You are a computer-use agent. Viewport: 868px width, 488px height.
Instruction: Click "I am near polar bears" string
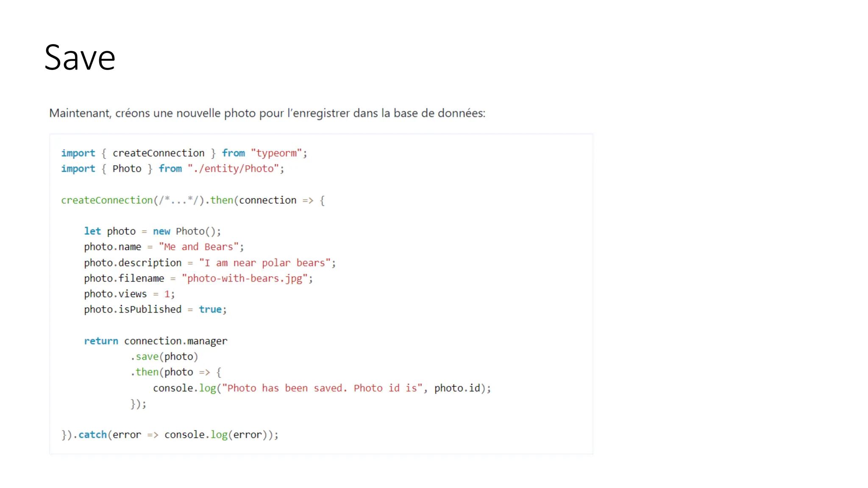(x=264, y=263)
